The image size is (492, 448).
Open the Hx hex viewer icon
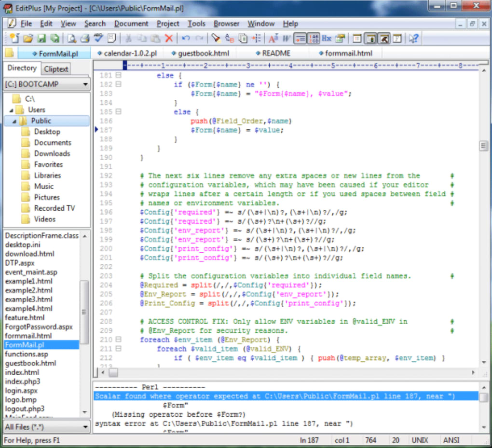[x=327, y=38]
